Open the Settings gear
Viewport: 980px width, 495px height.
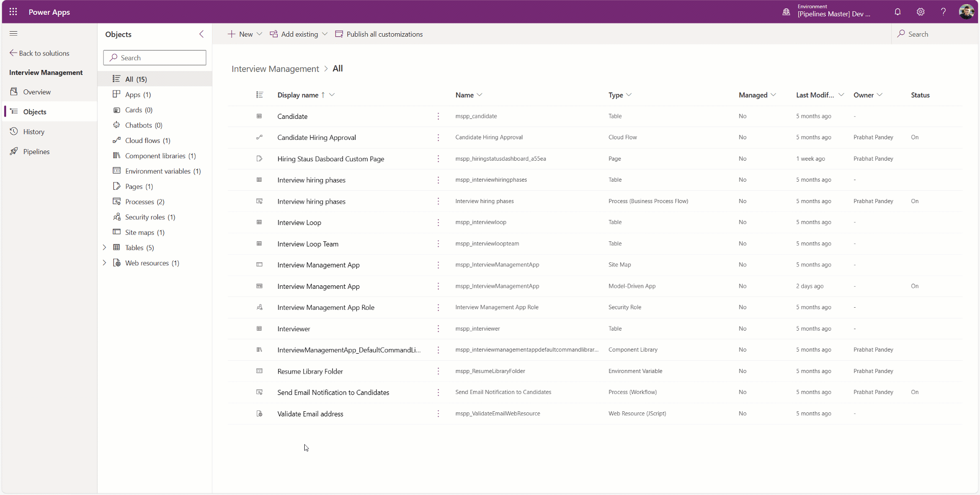tap(921, 12)
